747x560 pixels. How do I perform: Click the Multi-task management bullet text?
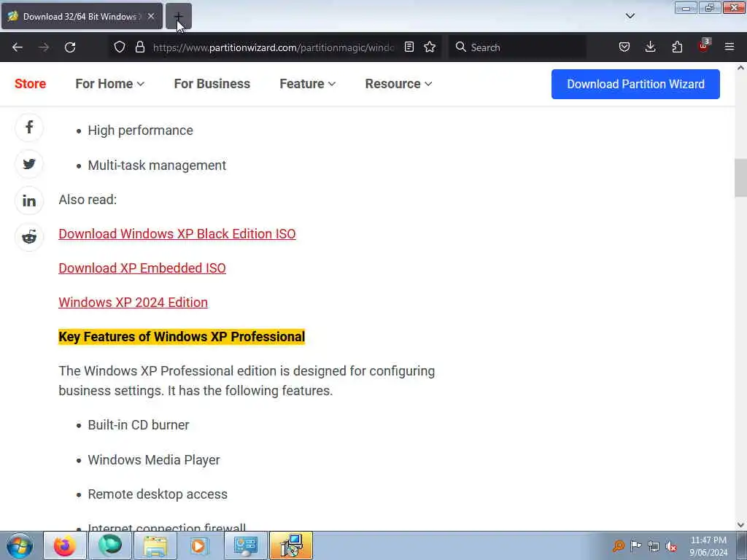click(158, 166)
